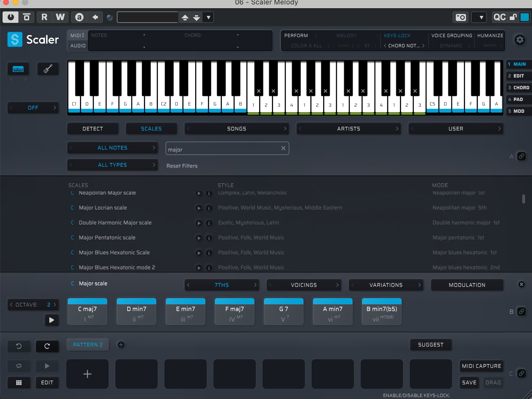Preview the Major Locrian scale play icon
The width and height of the screenshot is (532, 399).
[199, 208]
